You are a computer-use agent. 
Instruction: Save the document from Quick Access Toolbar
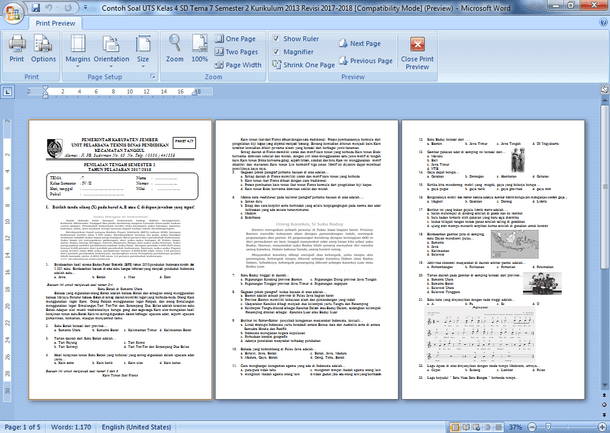(36, 7)
